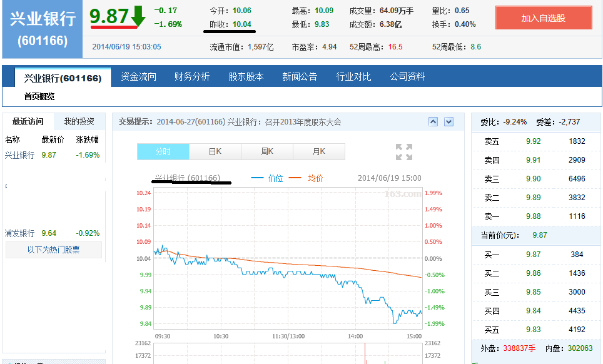
Task: Expand chart to fullscreen icon
Action: (404, 152)
